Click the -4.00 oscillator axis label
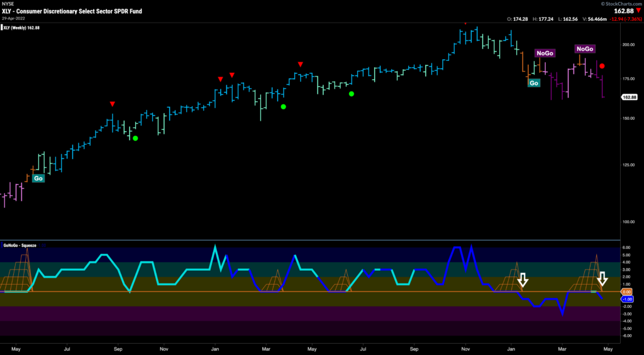 [x=627, y=321]
